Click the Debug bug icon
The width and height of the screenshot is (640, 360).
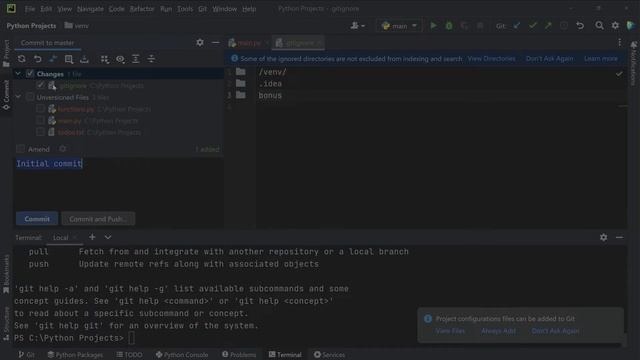point(449,26)
